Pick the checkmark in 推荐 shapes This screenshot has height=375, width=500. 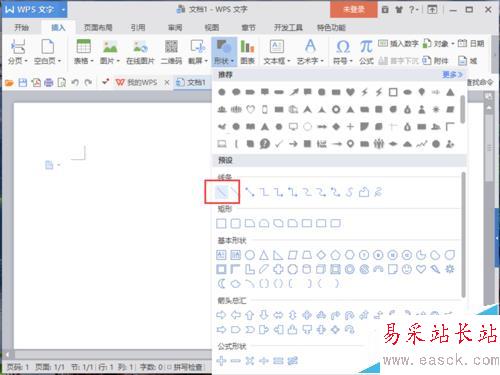[279, 144]
